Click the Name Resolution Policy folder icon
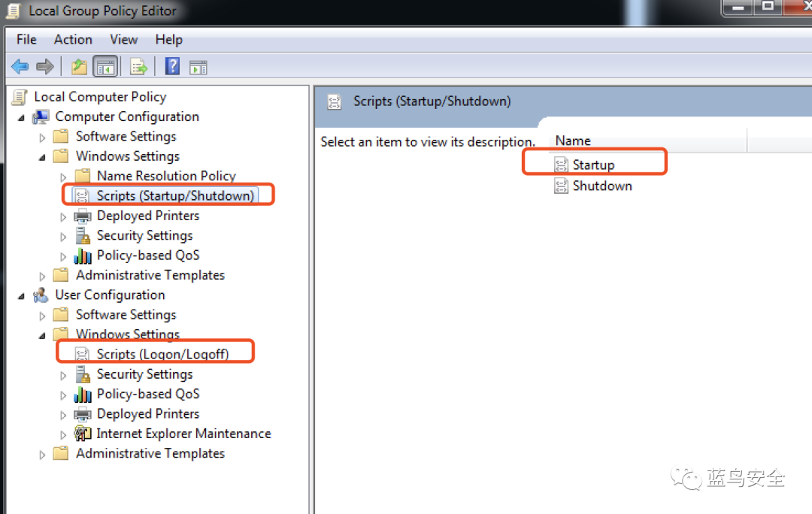Image resolution: width=812 pixels, height=514 pixels. (83, 176)
